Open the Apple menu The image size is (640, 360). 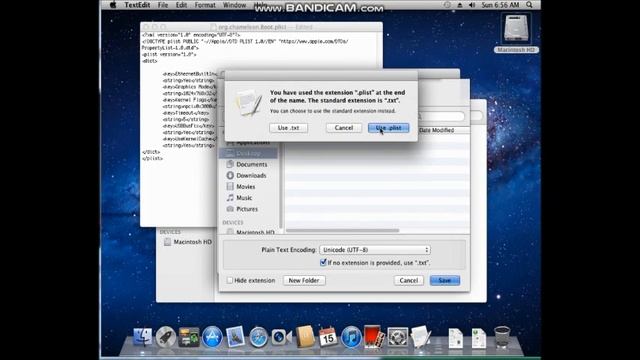tap(113, 5)
